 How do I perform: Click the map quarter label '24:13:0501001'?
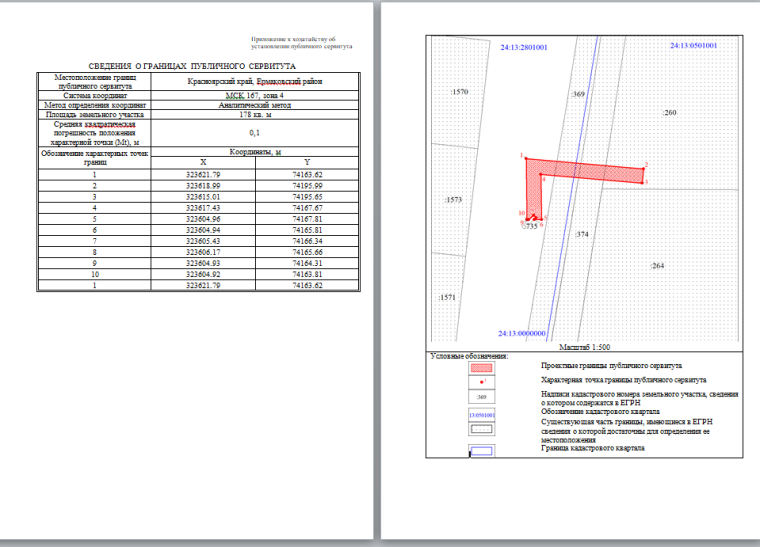pyautogui.click(x=694, y=46)
